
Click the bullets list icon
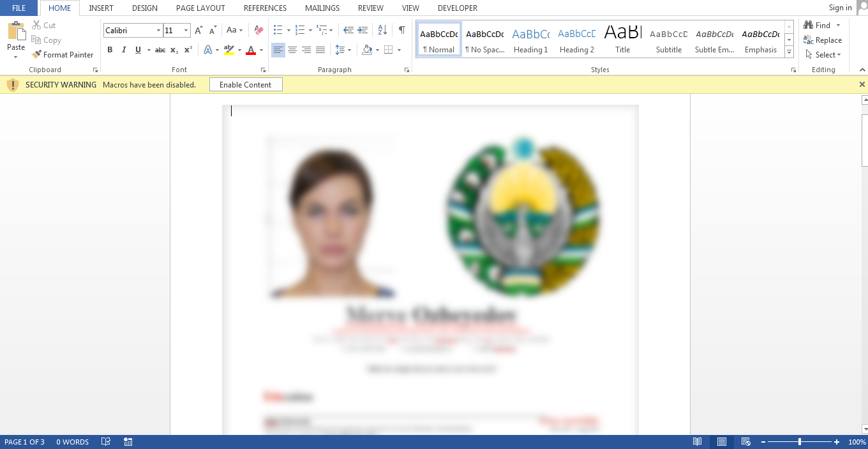coord(278,31)
